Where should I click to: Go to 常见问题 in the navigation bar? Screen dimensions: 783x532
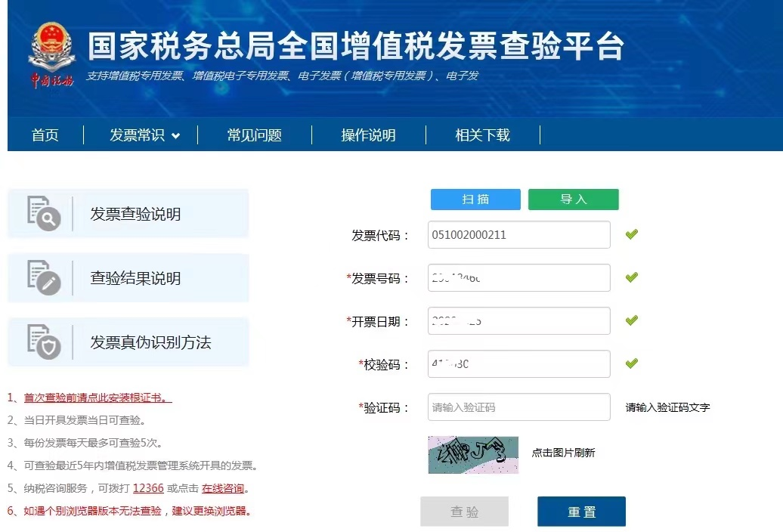point(254,135)
